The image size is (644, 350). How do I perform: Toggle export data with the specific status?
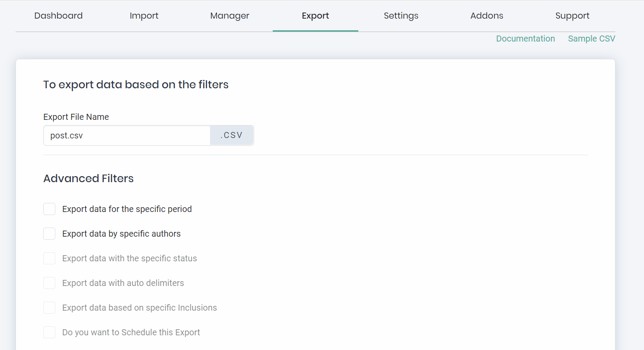(x=49, y=258)
